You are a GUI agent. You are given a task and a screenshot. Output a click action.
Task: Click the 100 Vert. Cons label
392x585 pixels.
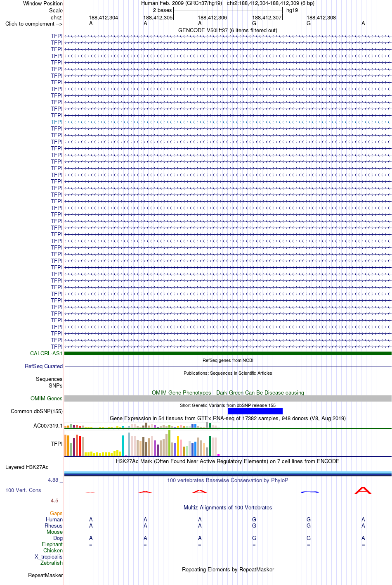[x=23, y=490]
